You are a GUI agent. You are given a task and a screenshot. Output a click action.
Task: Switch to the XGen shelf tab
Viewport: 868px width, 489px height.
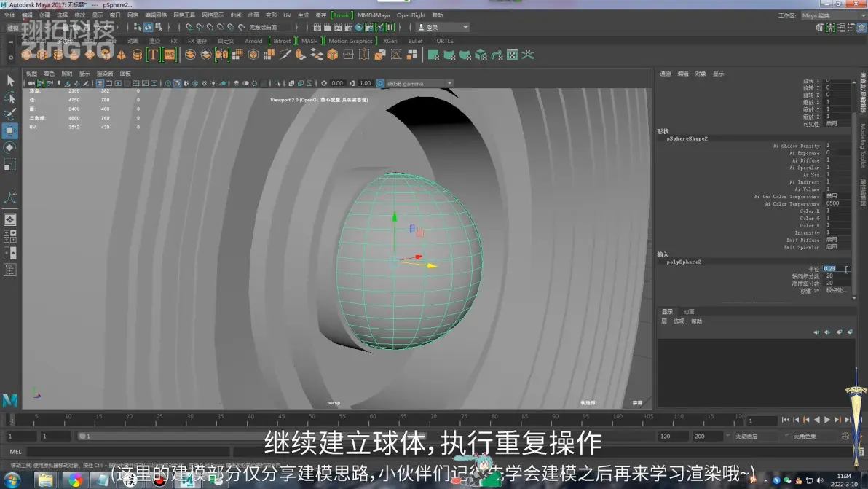(390, 41)
